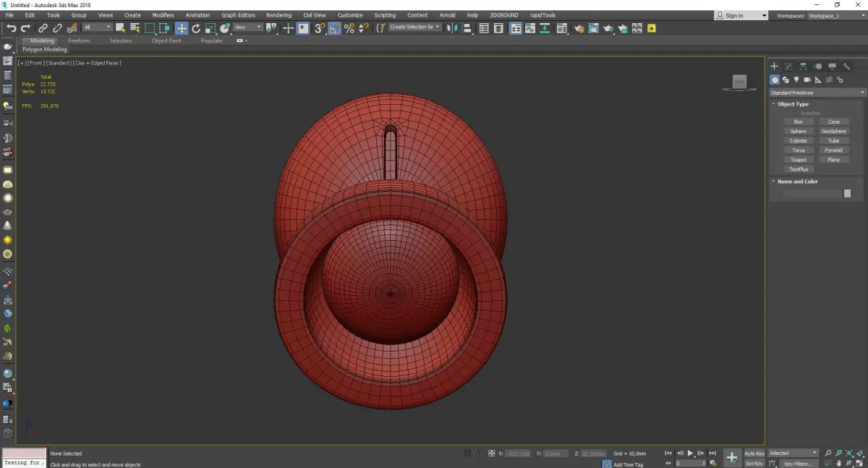The height and width of the screenshot is (468, 868).
Task: Click the Undo arrow in main toolbar
Action: (11, 28)
